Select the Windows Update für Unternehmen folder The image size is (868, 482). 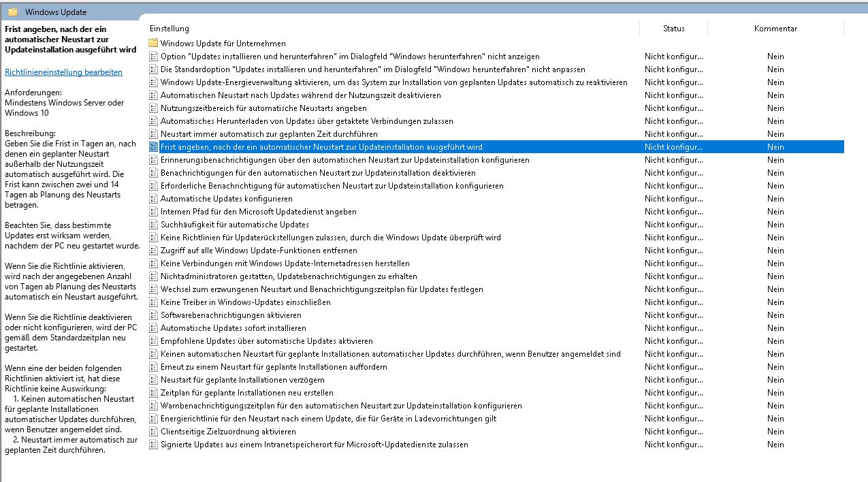point(223,44)
